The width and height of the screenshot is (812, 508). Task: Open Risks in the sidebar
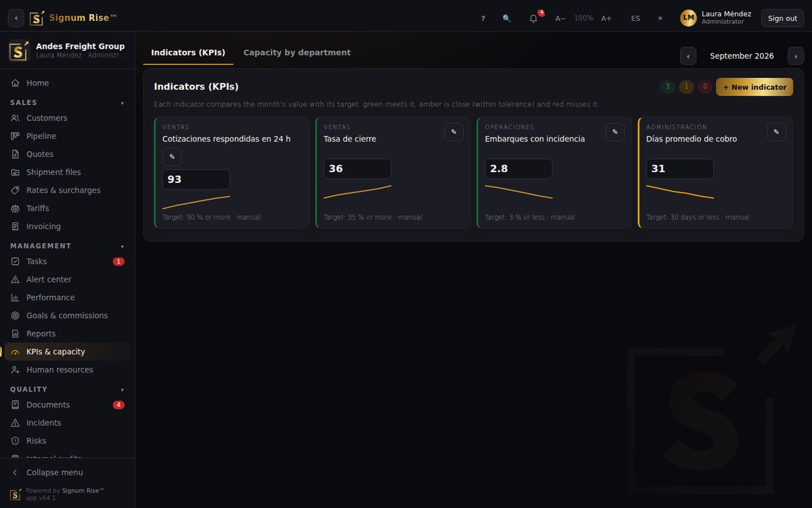(68, 441)
